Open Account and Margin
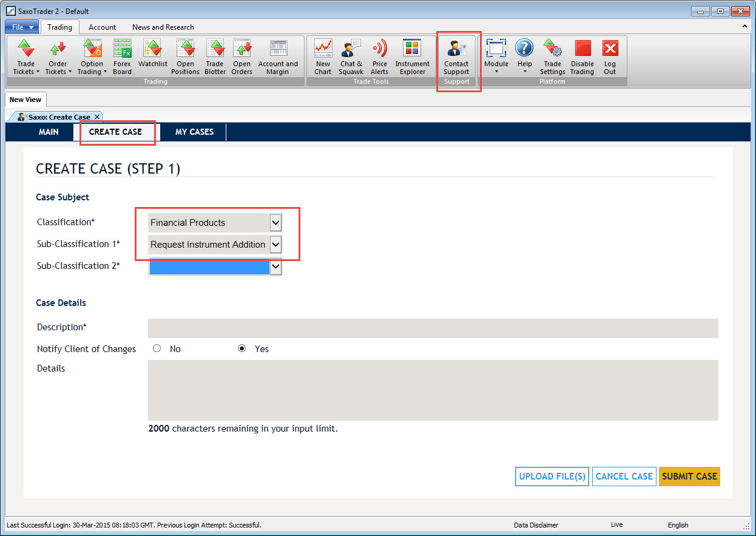 [278, 57]
